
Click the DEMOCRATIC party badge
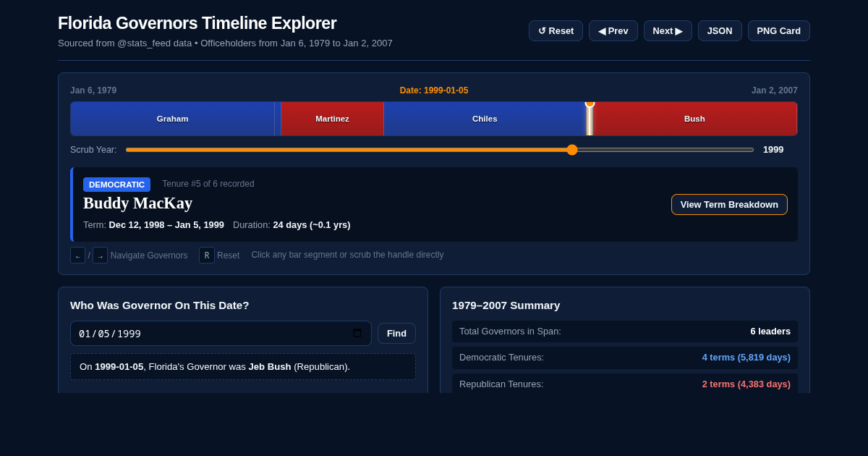pos(116,185)
